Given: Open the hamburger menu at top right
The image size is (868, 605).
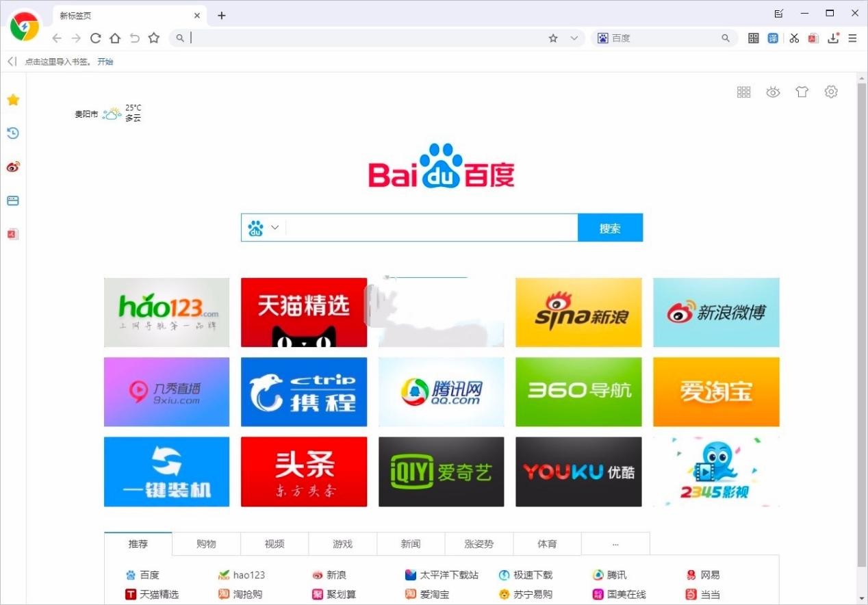Looking at the screenshot, I should pyautogui.click(x=853, y=38).
